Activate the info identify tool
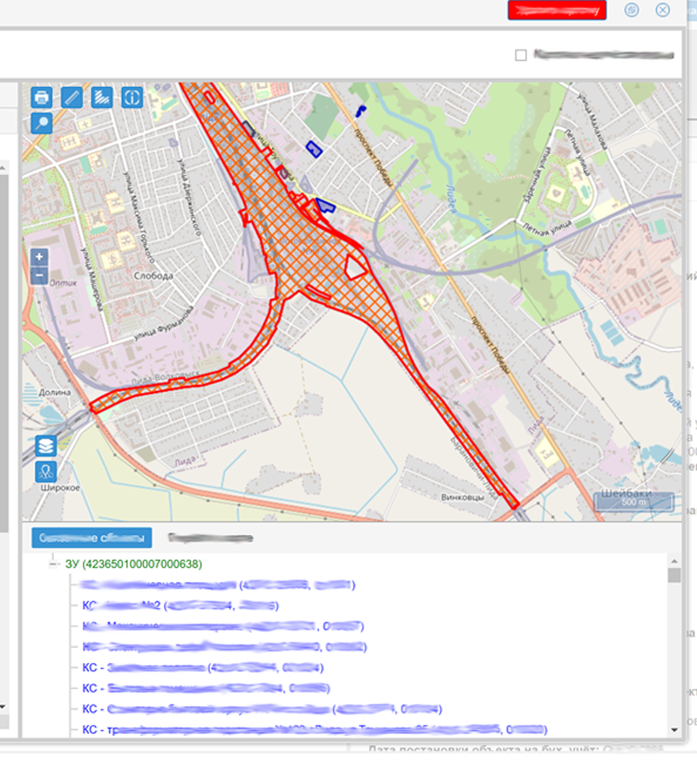 click(x=132, y=97)
